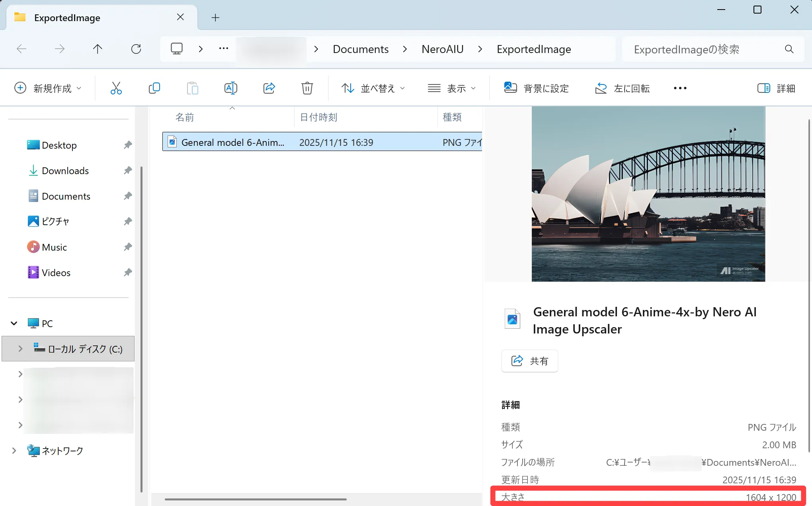Click the Cut scissors icon
This screenshot has height=506, width=812.
tap(116, 88)
